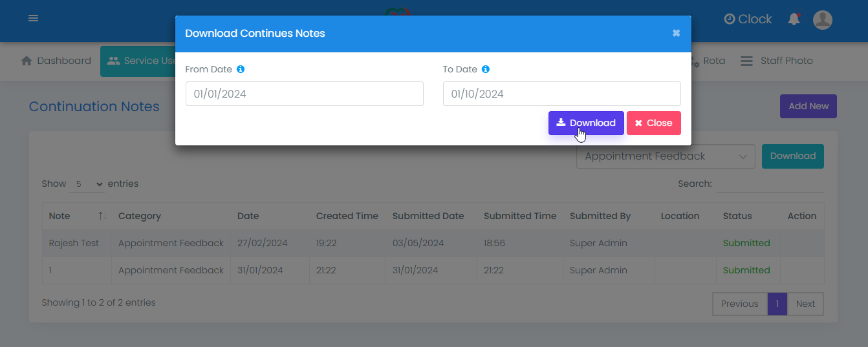Open the Show entries dropdown
Image resolution: width=868 pixels, height=347 pixels.
(87, 184)
